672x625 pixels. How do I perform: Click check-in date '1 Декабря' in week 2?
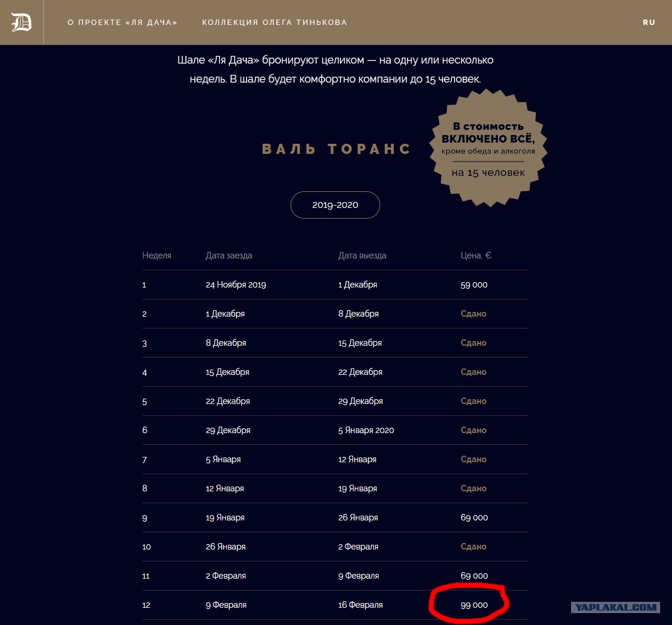pos(225,314)
